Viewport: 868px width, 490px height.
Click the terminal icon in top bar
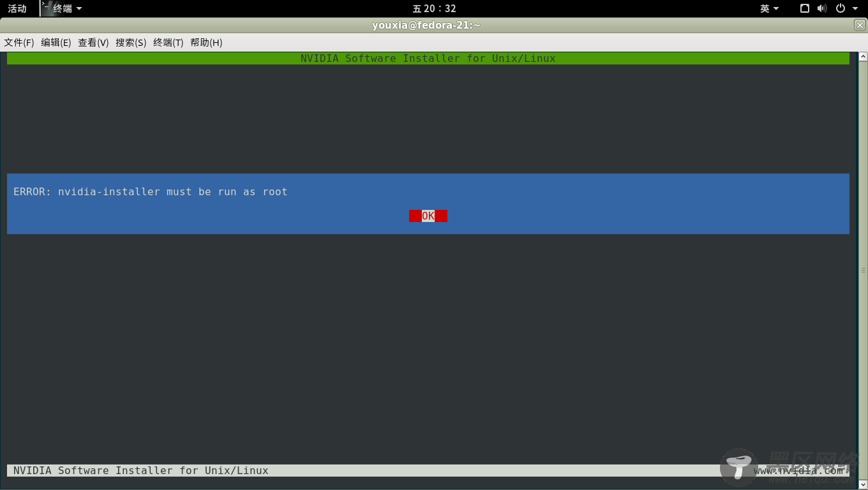46,8
